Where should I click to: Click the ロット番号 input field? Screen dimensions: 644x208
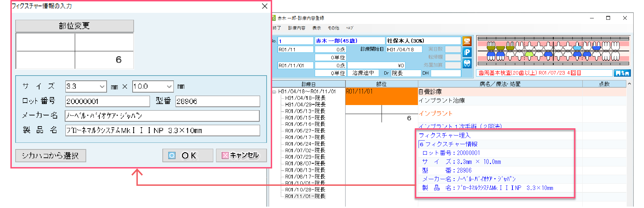(108, 101)
